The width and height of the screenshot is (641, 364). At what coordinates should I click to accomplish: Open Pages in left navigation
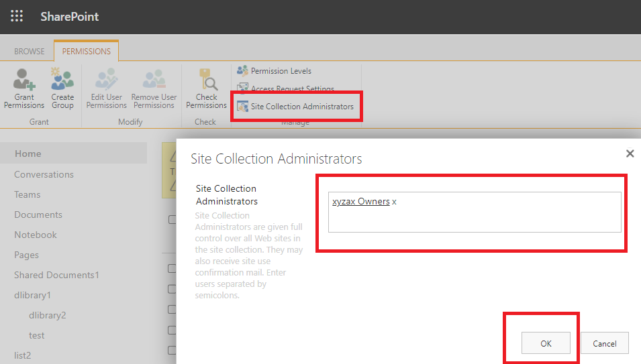[x=27, y=255]
